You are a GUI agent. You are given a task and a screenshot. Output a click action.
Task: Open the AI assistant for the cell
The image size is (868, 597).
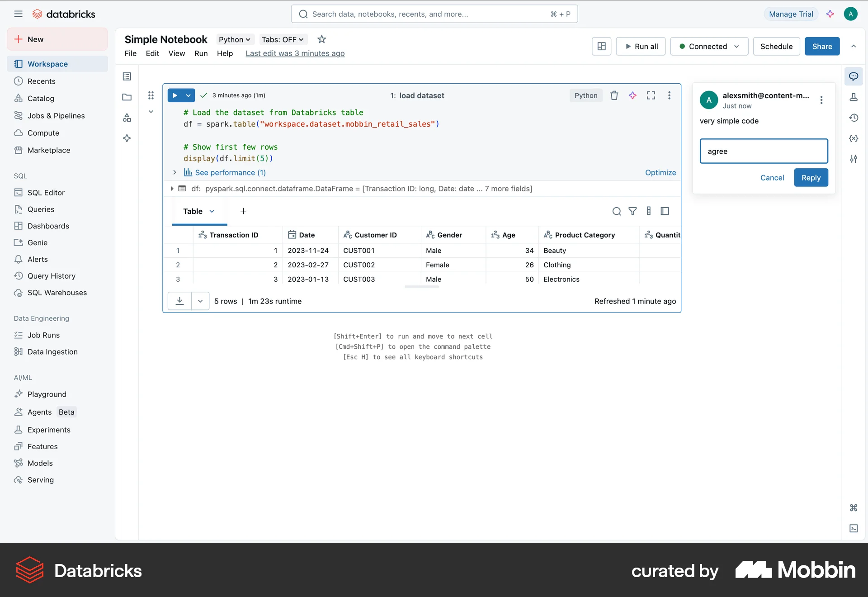[632, 95]
